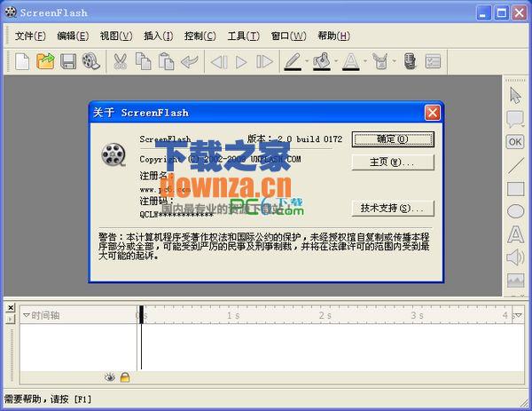
Task: Collapse the 时间轴 timeline expander
Action: tap(26, 315)
